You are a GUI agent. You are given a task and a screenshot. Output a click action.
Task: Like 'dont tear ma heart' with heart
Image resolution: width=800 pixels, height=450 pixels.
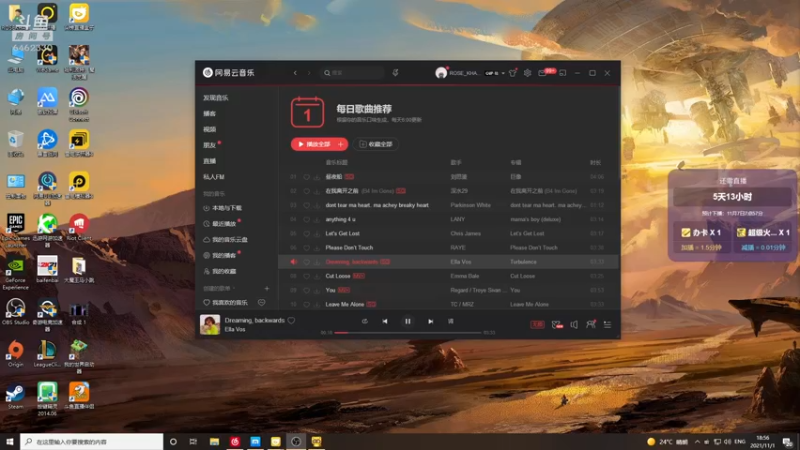(x=307, y=206)
